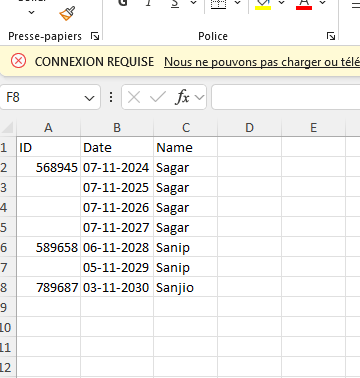Select row 12 header
The width and height of the screenshot is (360, 378).
pyautogui.click(x=8, y=367)
